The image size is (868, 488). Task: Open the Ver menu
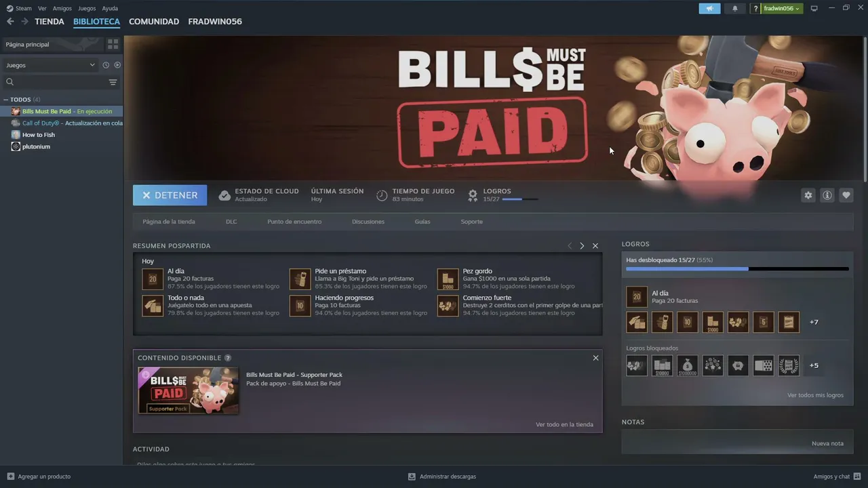click(x=42, y=8)
